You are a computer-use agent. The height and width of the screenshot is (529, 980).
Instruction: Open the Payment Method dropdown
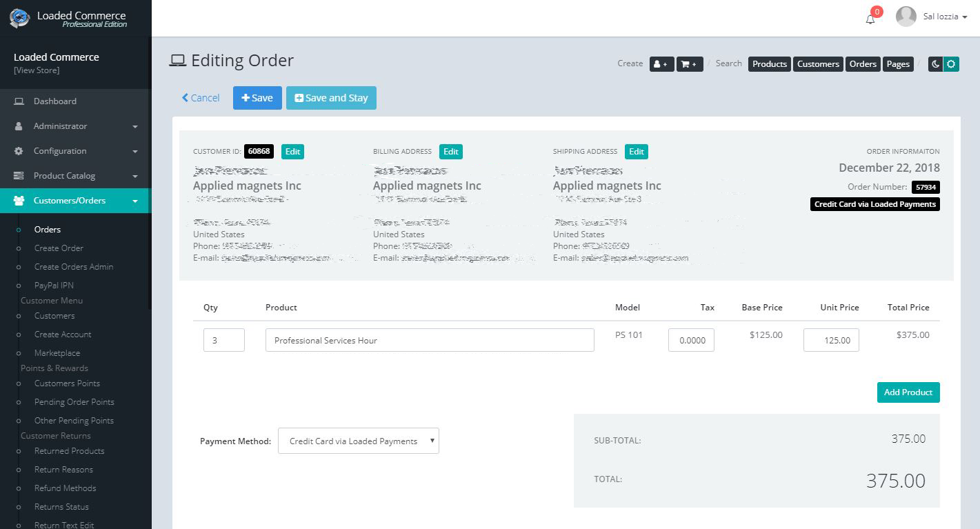(358, 441)
